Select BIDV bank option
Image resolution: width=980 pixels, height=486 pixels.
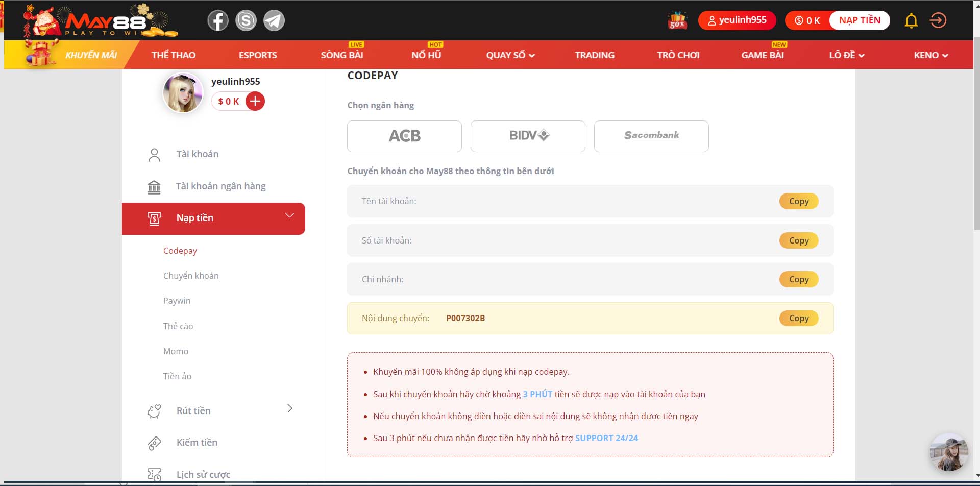click(x=528, y=136)
